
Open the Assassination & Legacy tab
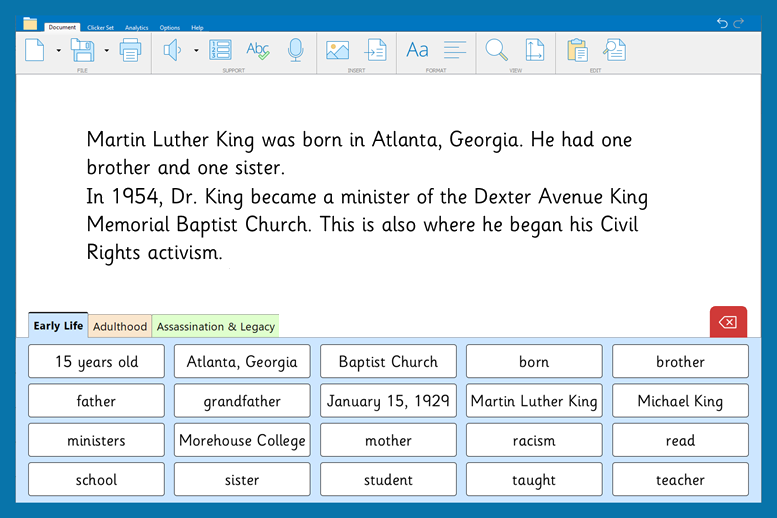pos(215,326)
